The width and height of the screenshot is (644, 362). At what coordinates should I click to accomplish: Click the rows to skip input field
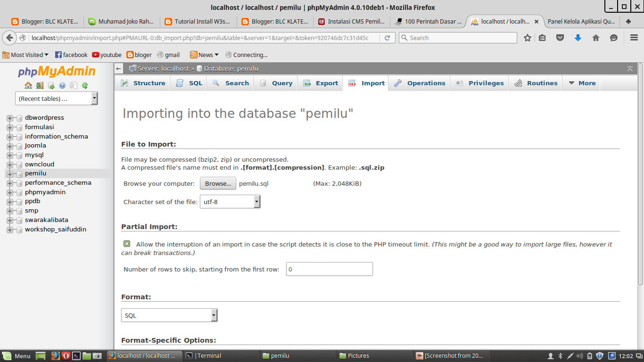tap(329, 269)
